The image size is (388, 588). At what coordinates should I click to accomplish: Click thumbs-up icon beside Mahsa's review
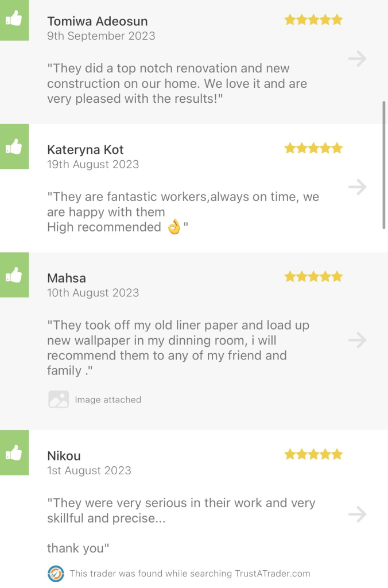click(14, 276)
